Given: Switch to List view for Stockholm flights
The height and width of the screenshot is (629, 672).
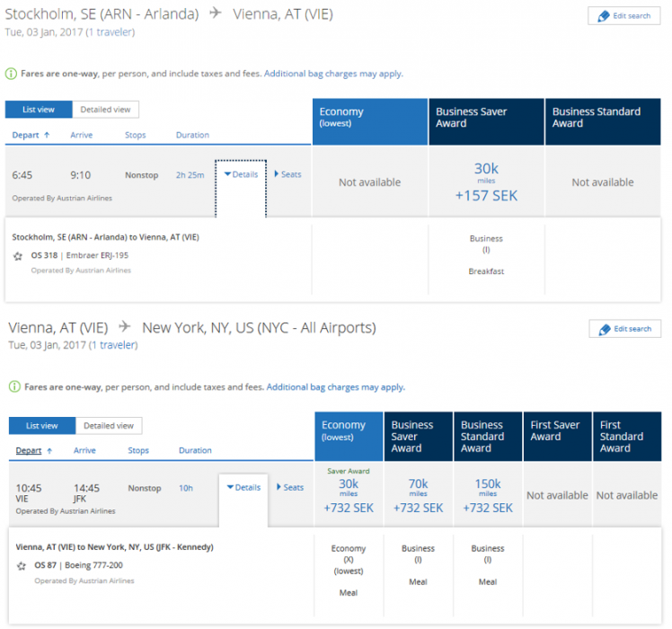Looking at the screenshot, I should [x=39, y=110].
